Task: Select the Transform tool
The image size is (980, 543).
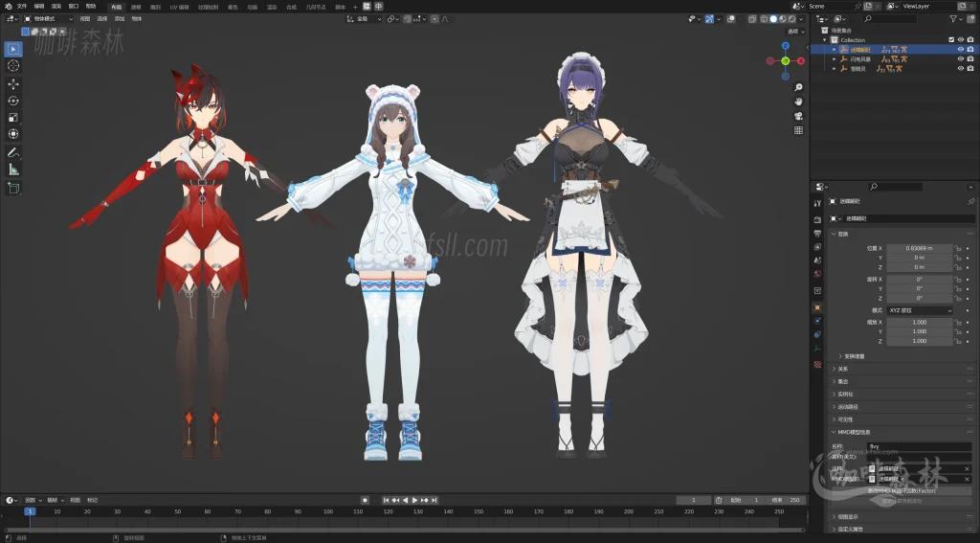Action: 13,134
